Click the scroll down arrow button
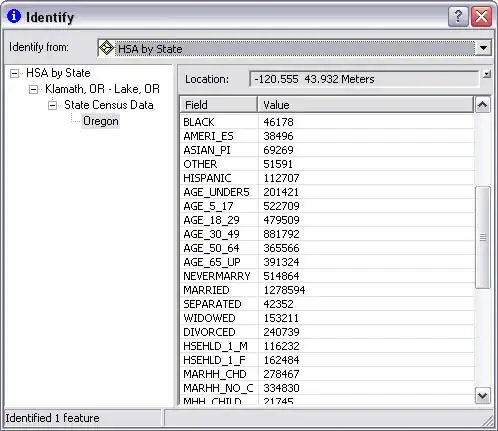498x431 pixels. coord(482,396)
